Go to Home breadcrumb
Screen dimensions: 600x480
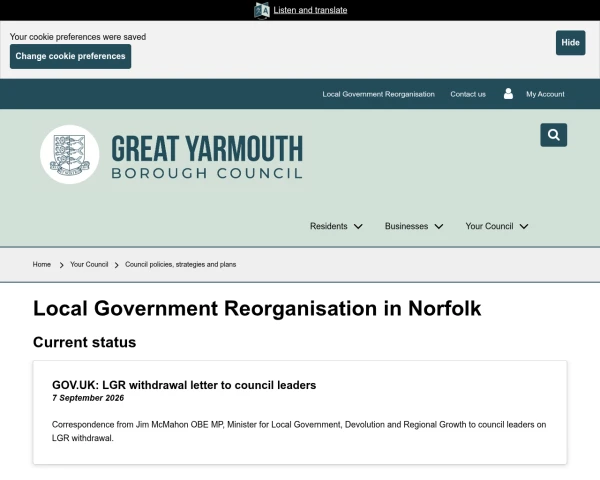pyautogui.click(x=42, y=264)
